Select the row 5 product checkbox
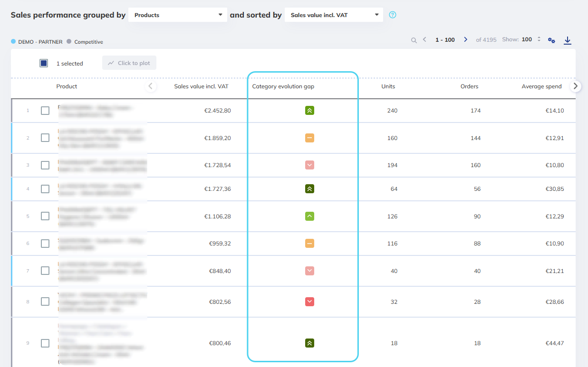Image resolution: width=588 pixels, height=367 pixels. [x=45, y=216]
